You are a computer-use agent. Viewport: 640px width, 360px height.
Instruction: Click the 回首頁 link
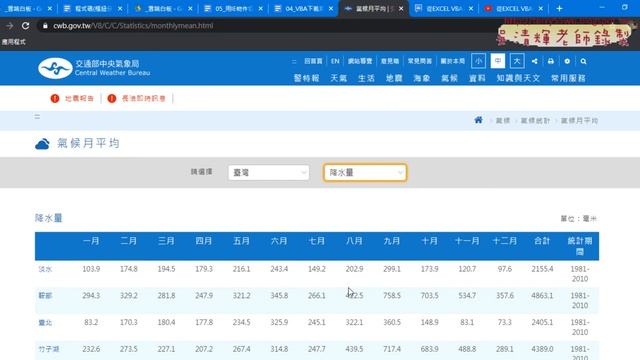(x=313, y=61)
